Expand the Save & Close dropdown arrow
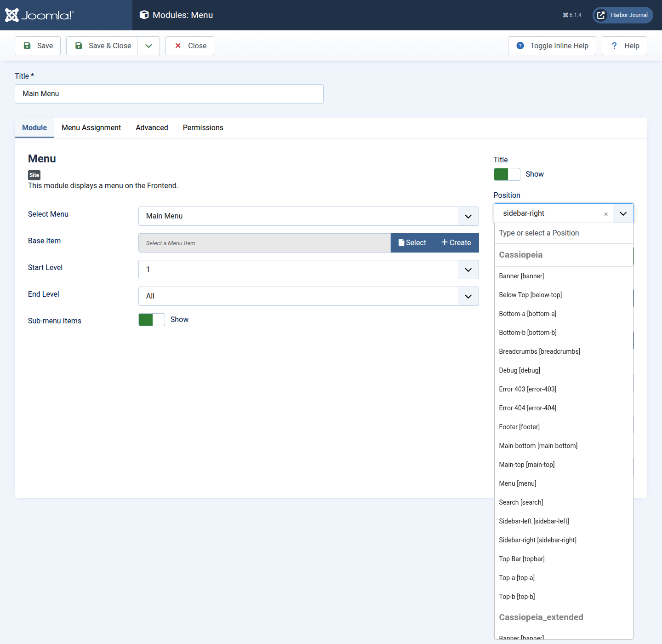This screenshot has height=644, width=662. tap(148, 46)
